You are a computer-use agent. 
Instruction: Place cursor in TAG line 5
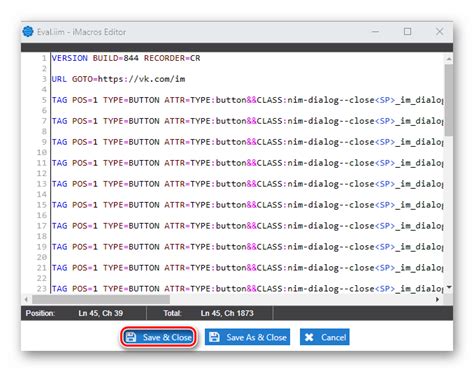click(x=247, y=100)
